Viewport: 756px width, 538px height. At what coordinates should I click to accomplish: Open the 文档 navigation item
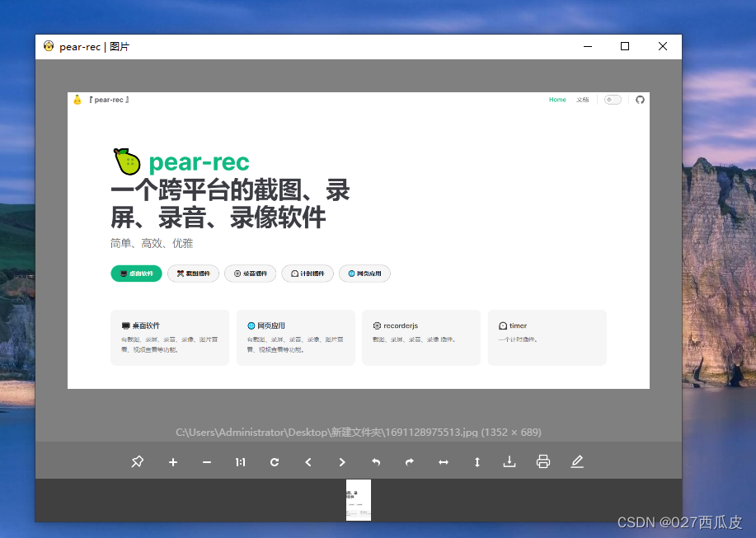pos(583,99)
